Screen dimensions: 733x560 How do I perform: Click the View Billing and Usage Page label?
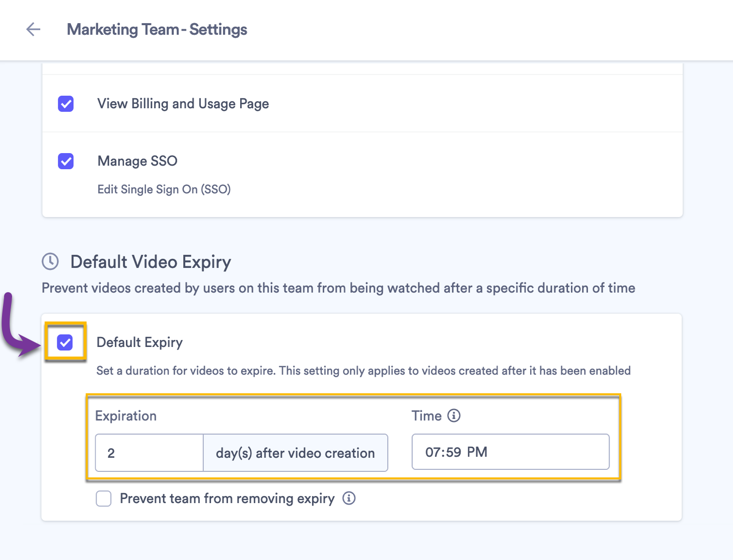click(x=183, y=104)
